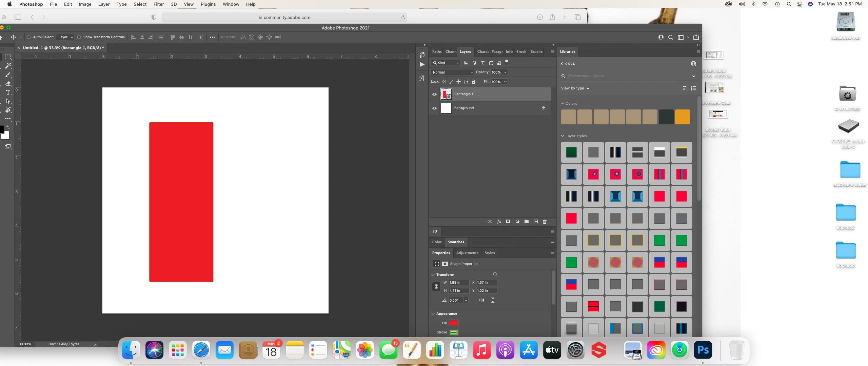The width and height of the screenshot is (868, 366).
Task: Hide the Rectangle 1 layer
Action: click(434, 94)
